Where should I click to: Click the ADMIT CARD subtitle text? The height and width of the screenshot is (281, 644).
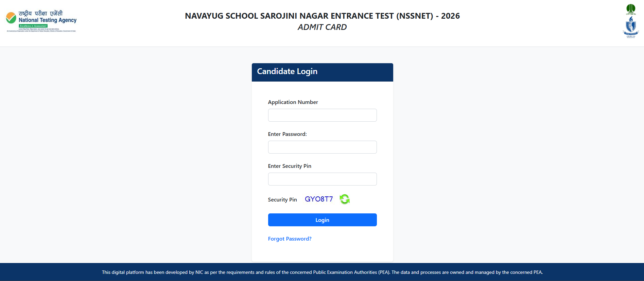coord(322,27)
